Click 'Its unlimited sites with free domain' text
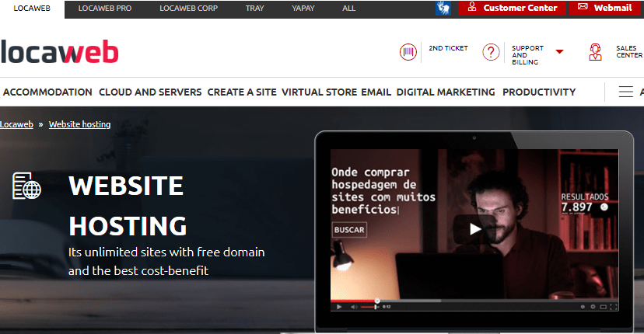The image size is (644, 334). click(166, 252)
